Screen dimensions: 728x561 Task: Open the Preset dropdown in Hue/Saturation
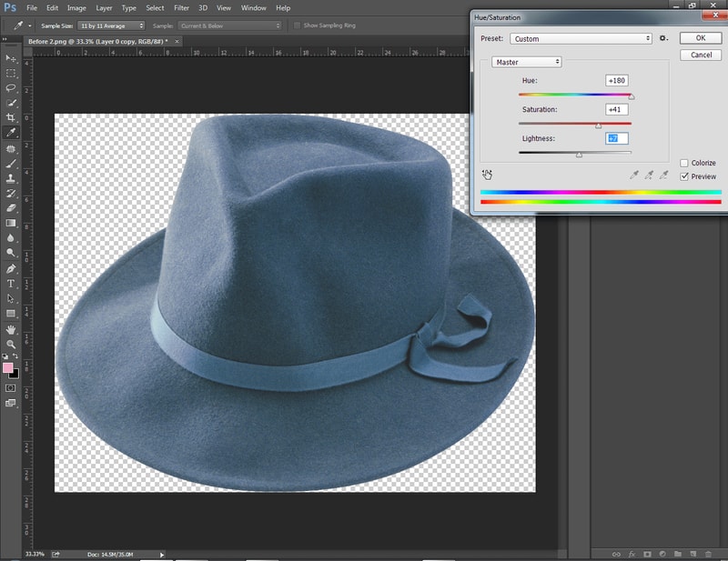coord(581,39)
